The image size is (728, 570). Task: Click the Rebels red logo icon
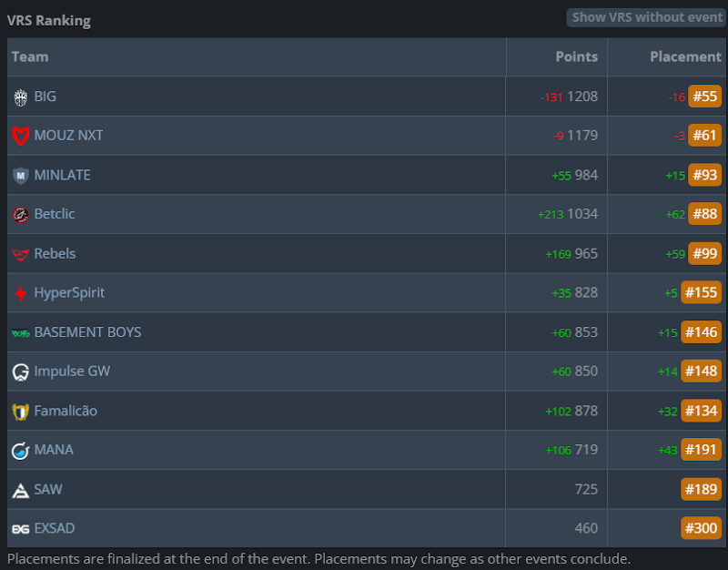20,254
